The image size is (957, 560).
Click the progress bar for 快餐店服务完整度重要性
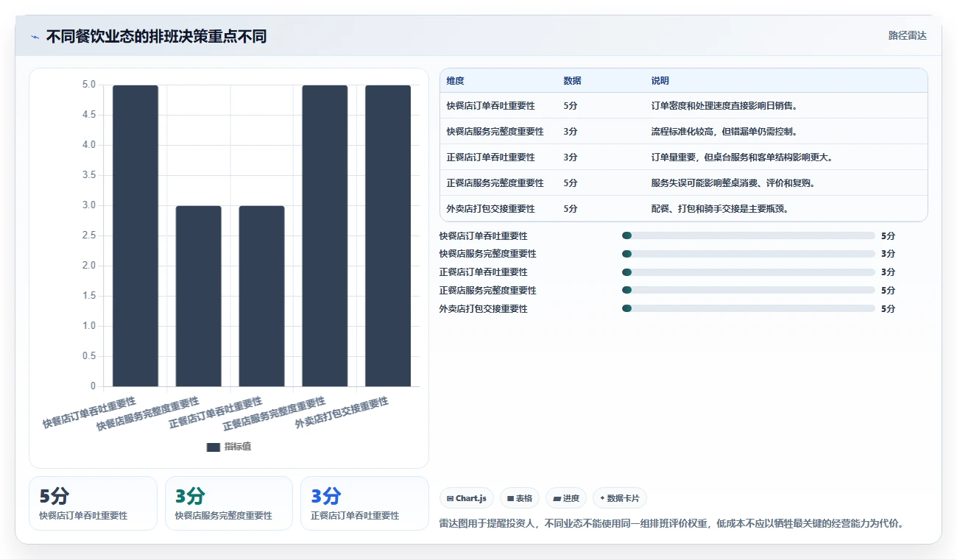click(x=749, y=254)
